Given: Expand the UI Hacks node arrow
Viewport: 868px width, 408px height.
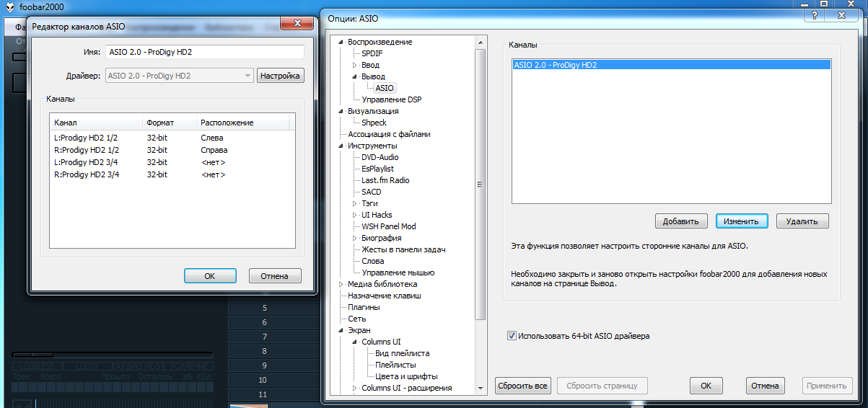Looking at the screenshot, I should tap(355, 215).
